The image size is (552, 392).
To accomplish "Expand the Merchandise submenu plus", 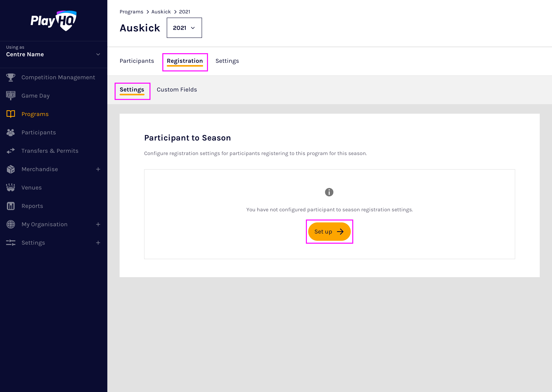I will [98, 169].
